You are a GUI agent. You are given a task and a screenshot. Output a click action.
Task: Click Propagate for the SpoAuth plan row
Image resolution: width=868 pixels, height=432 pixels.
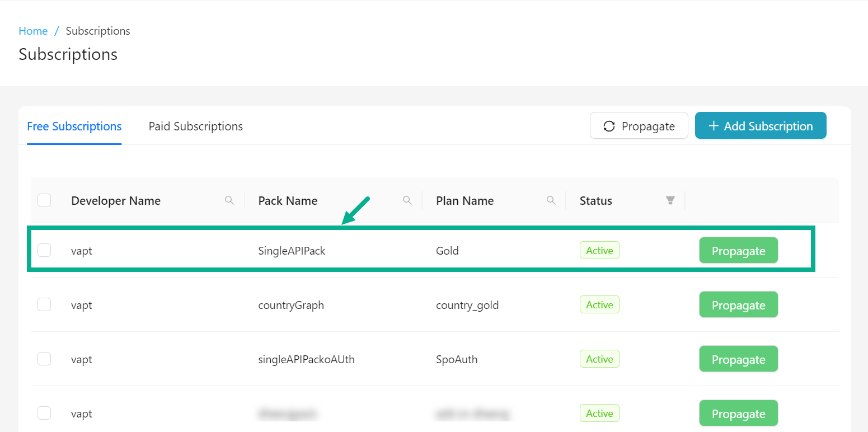738,359
